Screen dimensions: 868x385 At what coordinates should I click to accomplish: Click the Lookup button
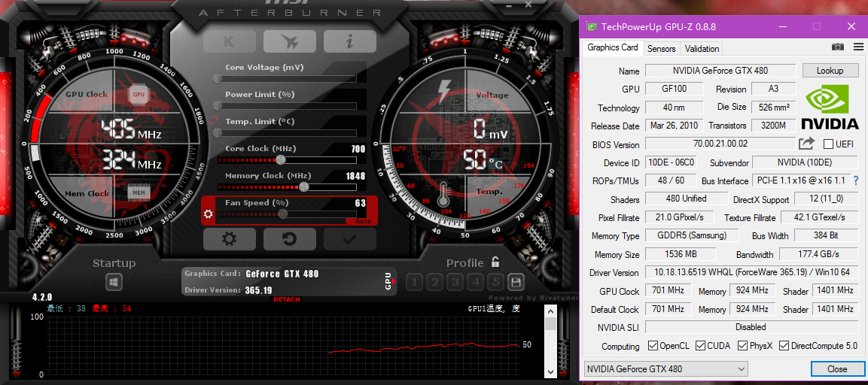830,71
